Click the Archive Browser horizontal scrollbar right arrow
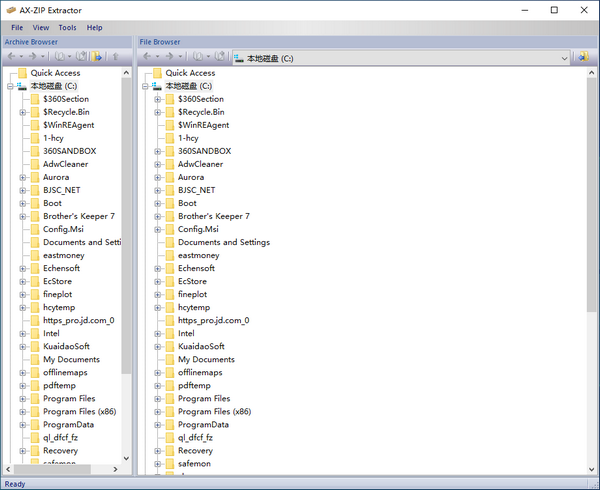The image size is (600, 490). pos(115,470)
